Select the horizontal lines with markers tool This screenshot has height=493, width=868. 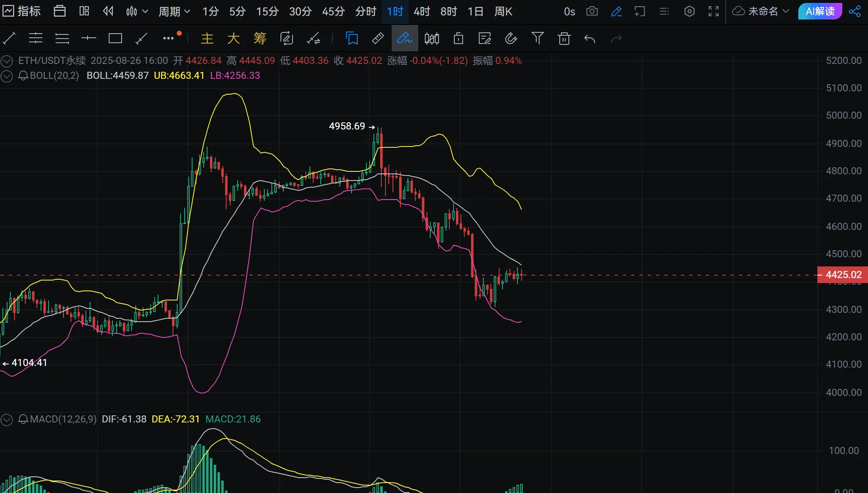coord(36,39)
